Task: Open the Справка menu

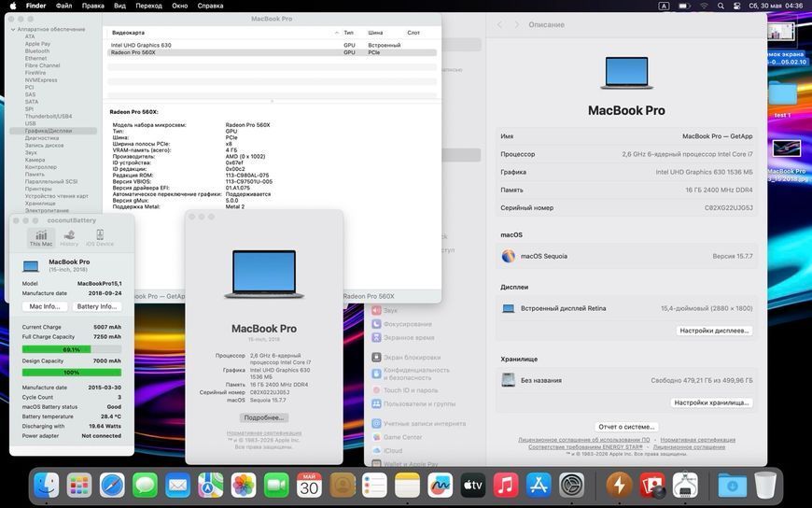Action: point(210,6)
